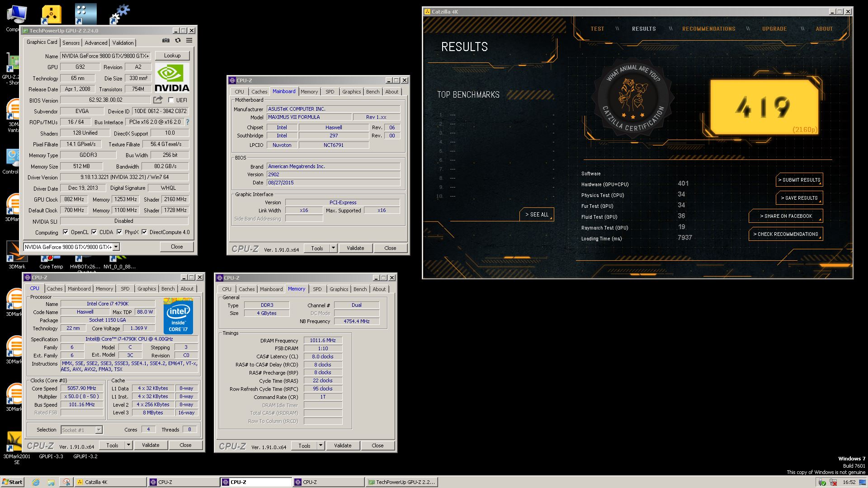Open the GPUPI -3.2 desktop shortcut
868x488 pixels.
(85, 456)
